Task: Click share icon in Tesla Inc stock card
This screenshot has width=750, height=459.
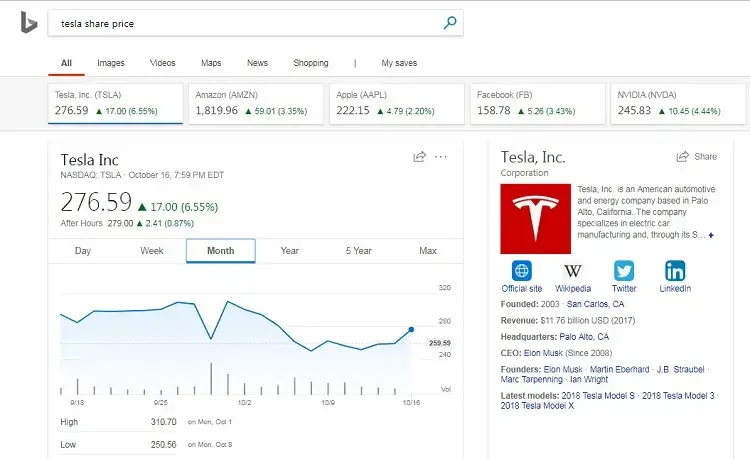Action: [419, 156]
